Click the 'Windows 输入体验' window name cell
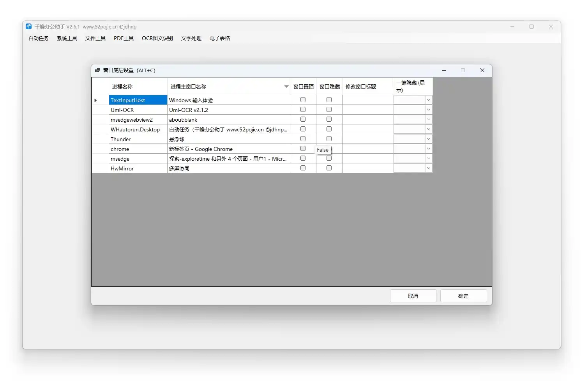Screen dimensions: 588x381 click(x=229, y=100)
